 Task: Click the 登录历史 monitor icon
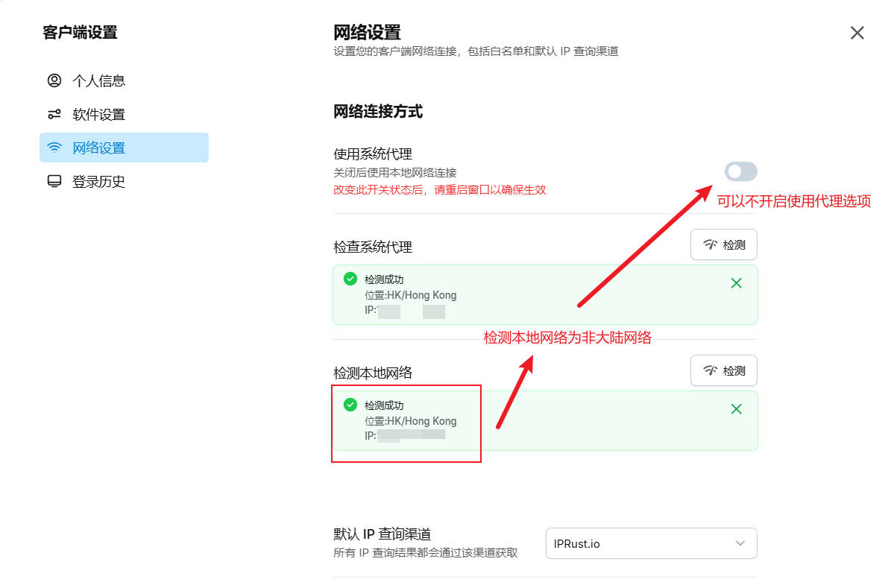click(x=54, y=181)
